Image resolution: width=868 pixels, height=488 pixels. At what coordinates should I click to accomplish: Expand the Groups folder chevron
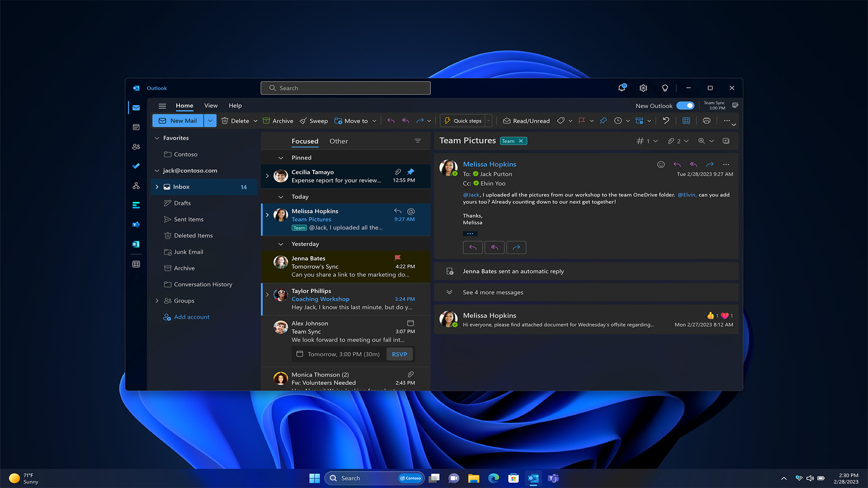point(157,301)
